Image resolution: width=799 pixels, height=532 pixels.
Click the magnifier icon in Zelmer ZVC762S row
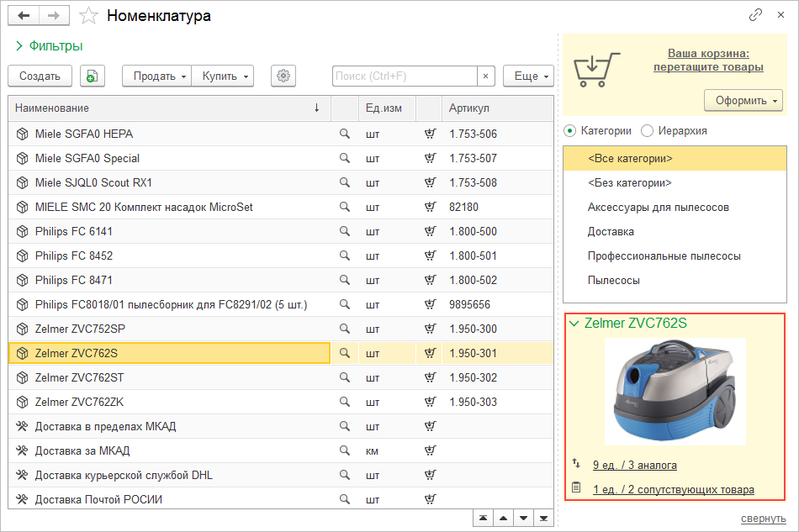click(345, 353)
